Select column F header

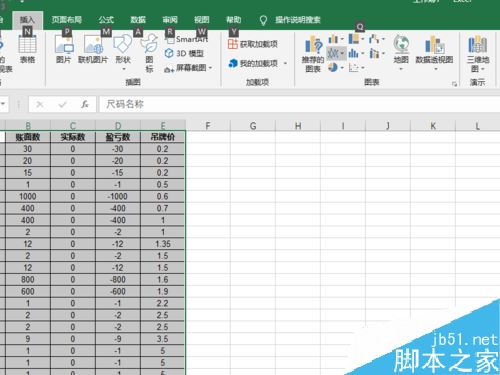208,126
